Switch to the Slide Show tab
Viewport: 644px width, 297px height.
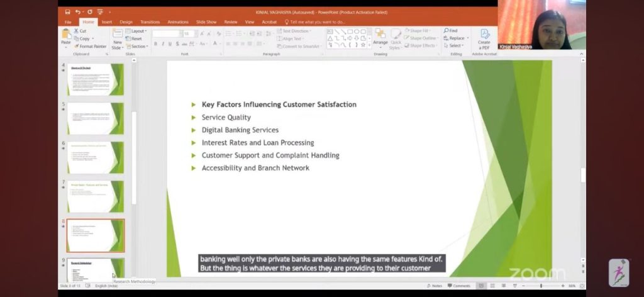pos(206,22)
